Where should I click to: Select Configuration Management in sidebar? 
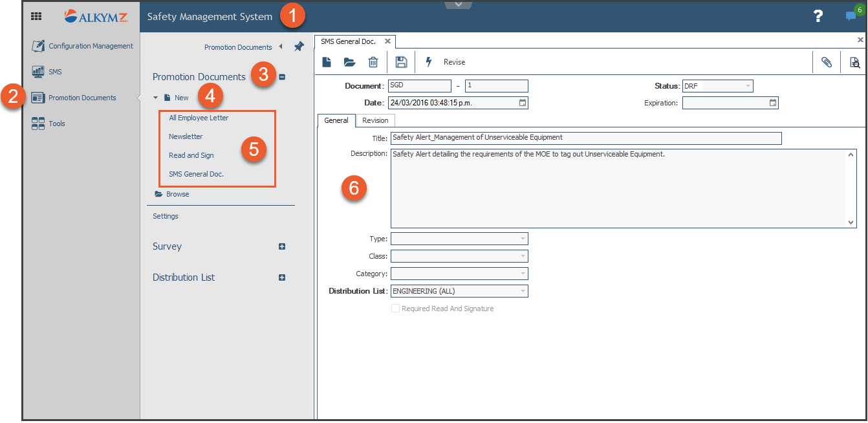coord(91,46)
